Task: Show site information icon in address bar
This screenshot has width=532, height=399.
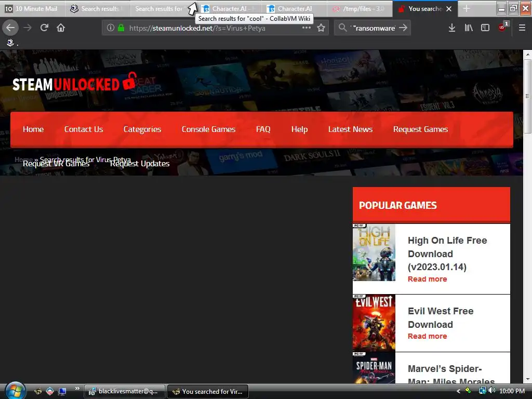Action: click(x=110, y=28)
